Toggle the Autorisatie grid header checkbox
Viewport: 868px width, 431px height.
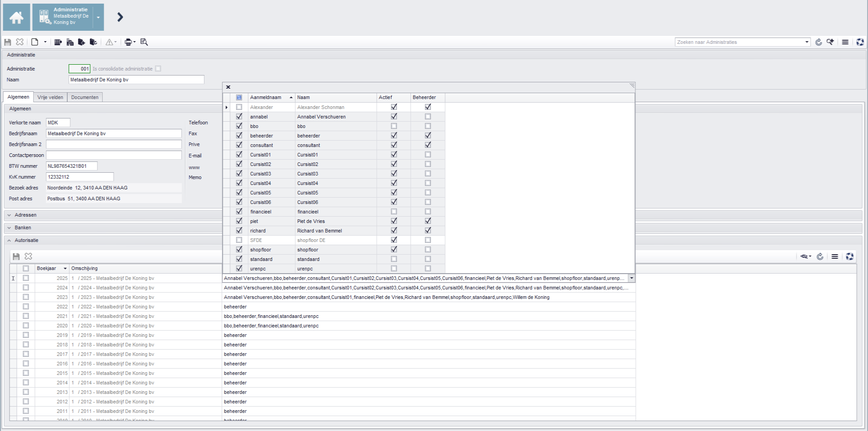(26, 268)
